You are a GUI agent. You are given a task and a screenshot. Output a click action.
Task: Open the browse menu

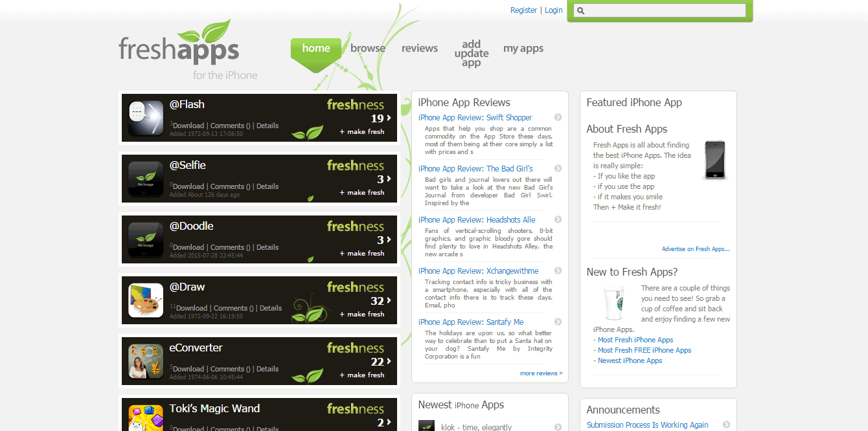pos(368,48)
